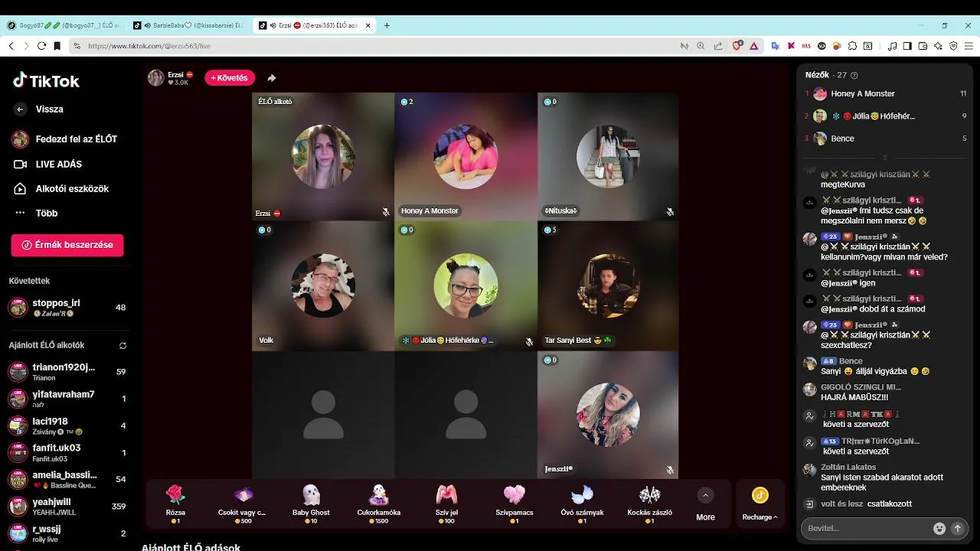Viewport: 980px width, 551px height.
Task: Open the yifatavraham7 live
Action: pyautogui.click(x=67, y=399)
